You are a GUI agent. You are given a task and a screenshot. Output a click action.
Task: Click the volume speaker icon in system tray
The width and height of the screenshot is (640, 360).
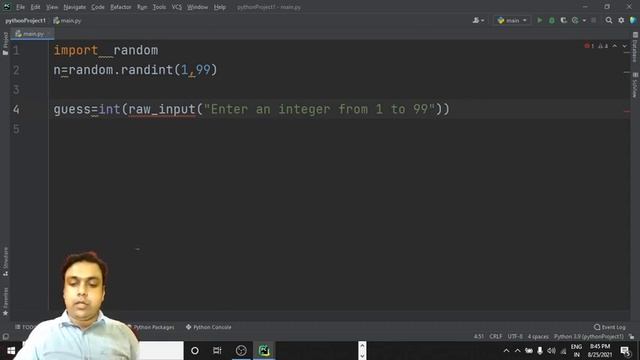pyautogui.click(x=551, y=351)
